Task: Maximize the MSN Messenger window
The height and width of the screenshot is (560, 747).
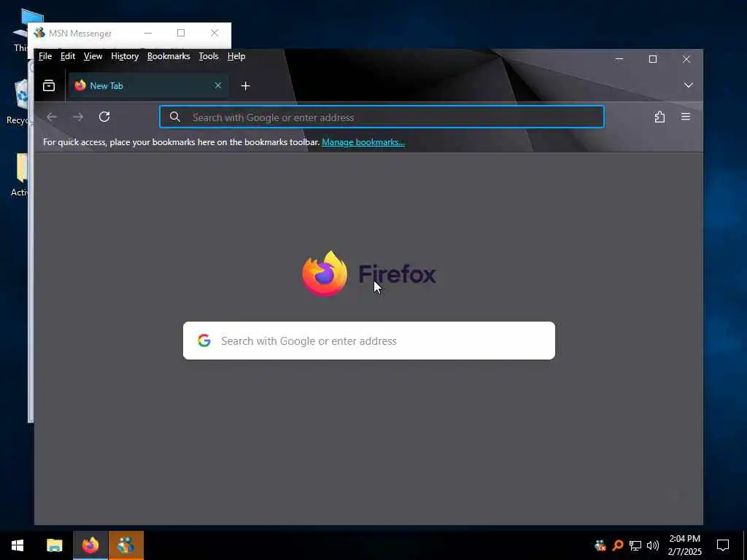Action: pos(181,33)
